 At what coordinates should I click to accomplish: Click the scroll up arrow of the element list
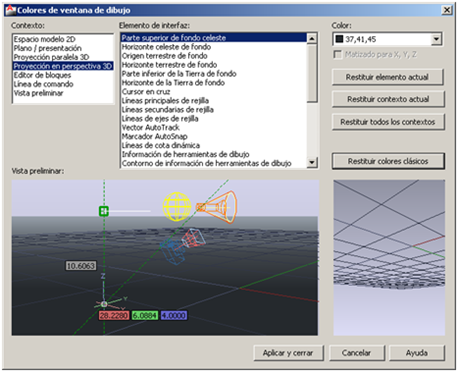click(312, 39)
